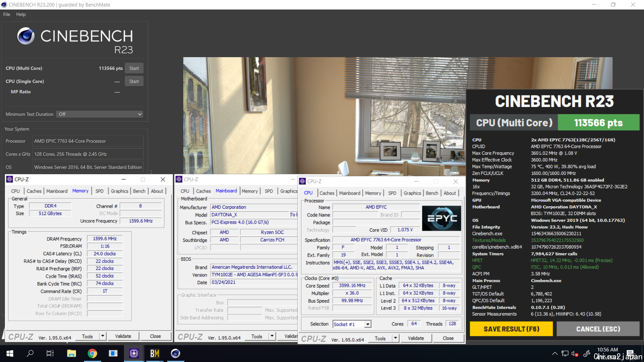The height and width of the screenshot is (362, 644).
Task: Click Tools button in right CPU-Z window
Action: pyautogui.click(x=380, y=339)
